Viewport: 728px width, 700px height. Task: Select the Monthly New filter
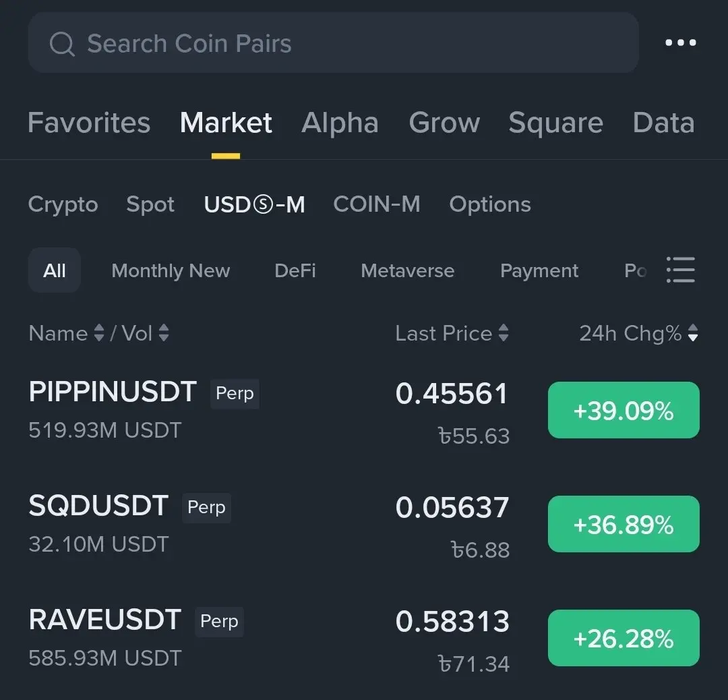click(x=171, y=270)
